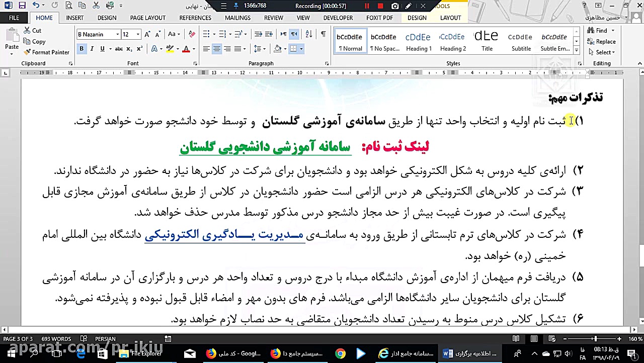Image resolution: width=644 pixels, height=363 pixels.
Task: Apply the Title style
Action: point(487,41)
